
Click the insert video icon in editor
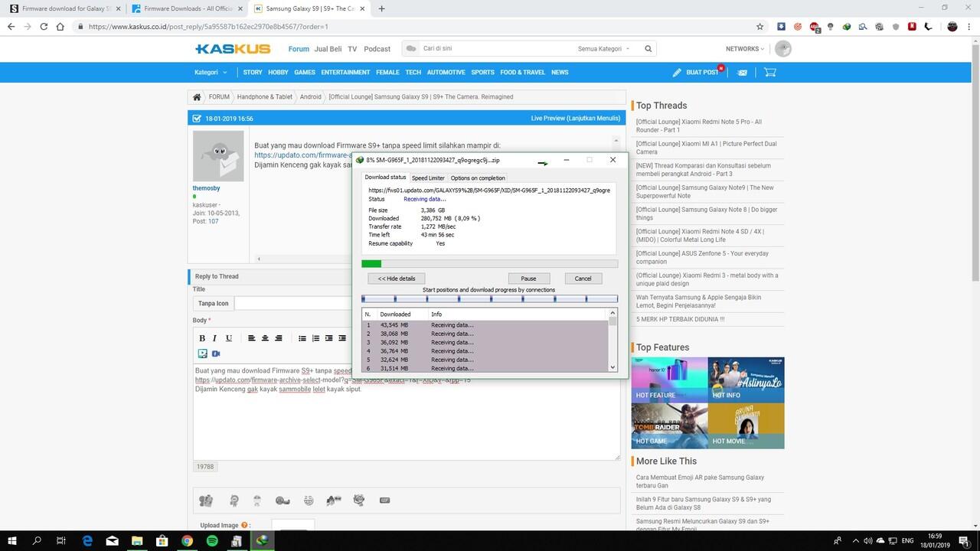[216, 354]
